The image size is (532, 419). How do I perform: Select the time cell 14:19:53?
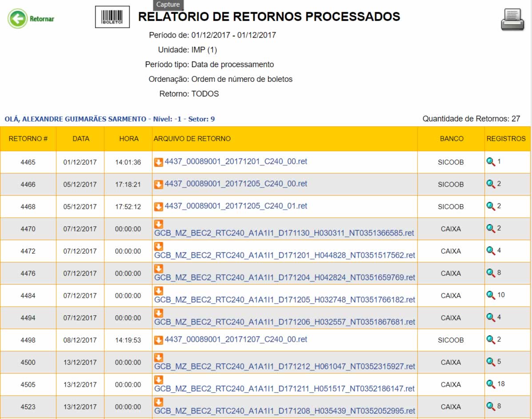tap(128, 340)
